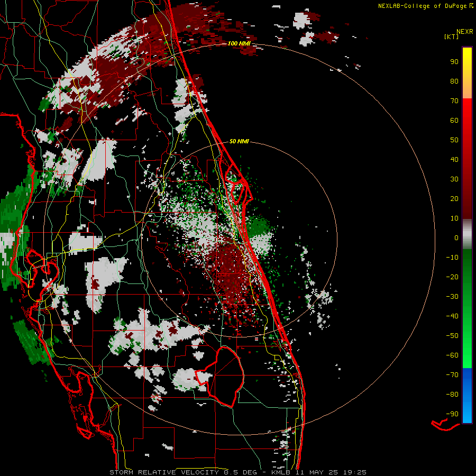The height and width of the screenshot is (476, 476).
Task: Pick the gray zero-velocity segment of color bar
Action: [x=467, y=234]
